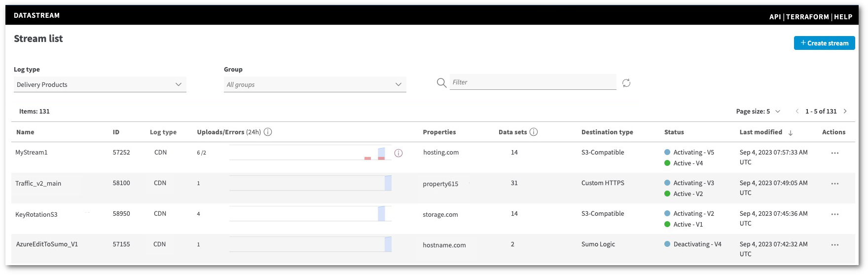Viewport: 868px width, 275px height.
Task: Click the search magnifier icon
Action: pyautogui.click(x=441, y=83)
